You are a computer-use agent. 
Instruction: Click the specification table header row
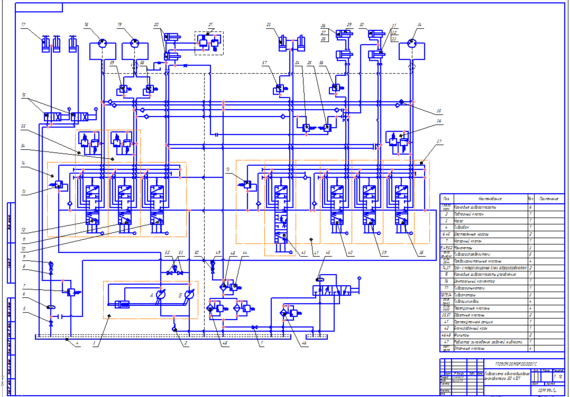[502, 199]
